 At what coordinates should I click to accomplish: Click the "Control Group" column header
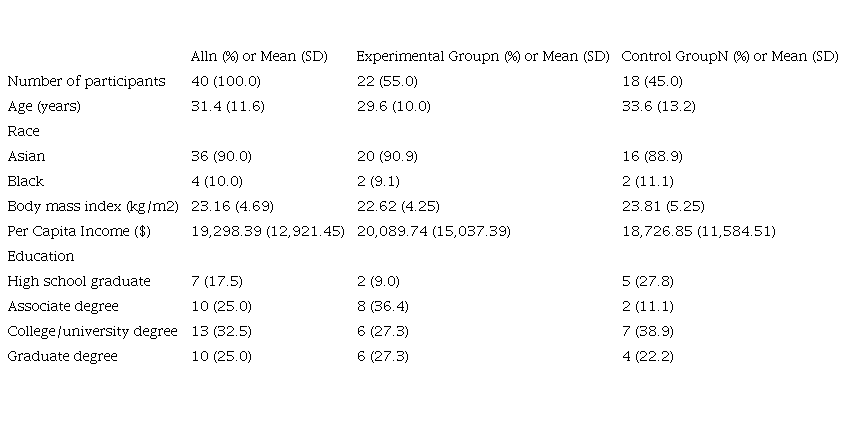[730, 56]
